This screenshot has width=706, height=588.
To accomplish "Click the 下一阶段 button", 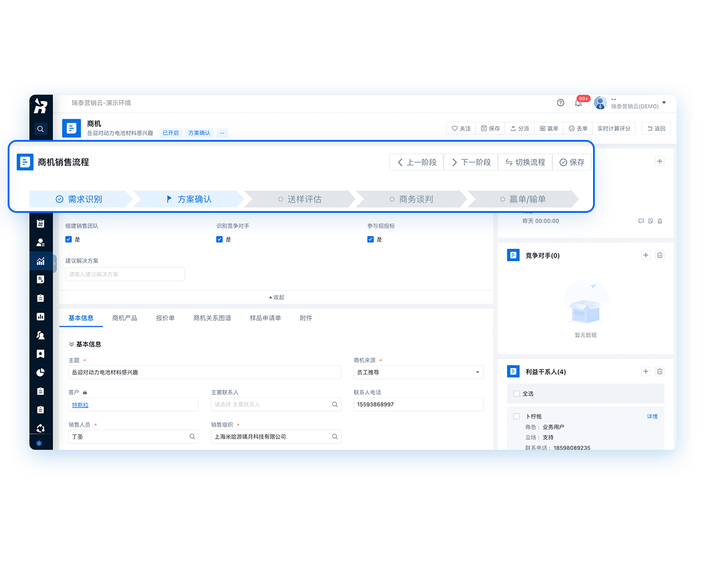I will tap(471, 162).
